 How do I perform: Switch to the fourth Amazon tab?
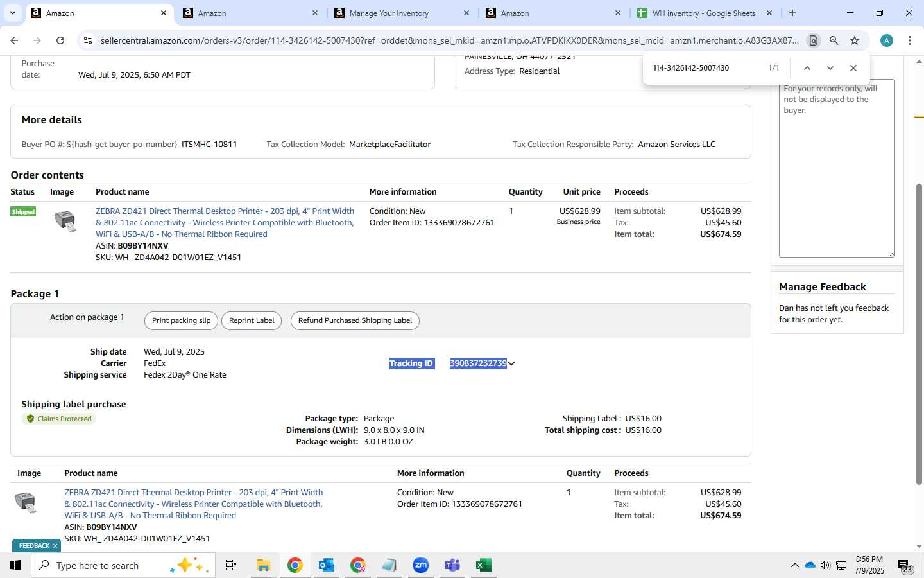coord(553,13)
